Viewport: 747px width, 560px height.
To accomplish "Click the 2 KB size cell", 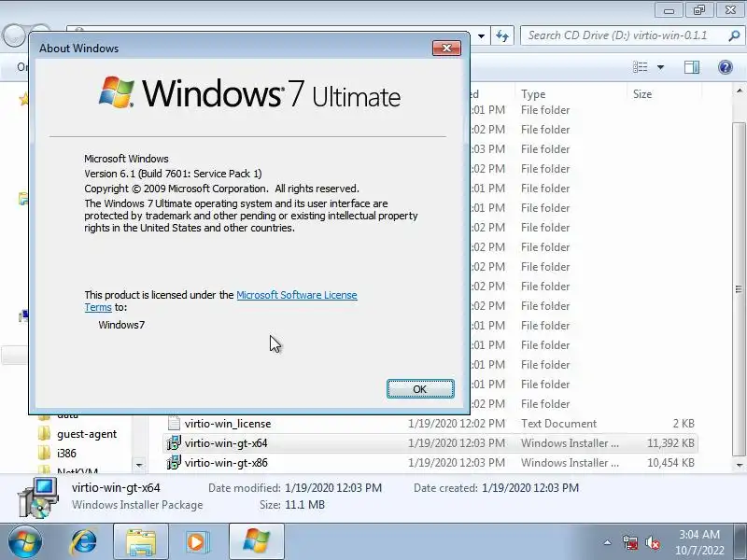I will click(684, 424).
